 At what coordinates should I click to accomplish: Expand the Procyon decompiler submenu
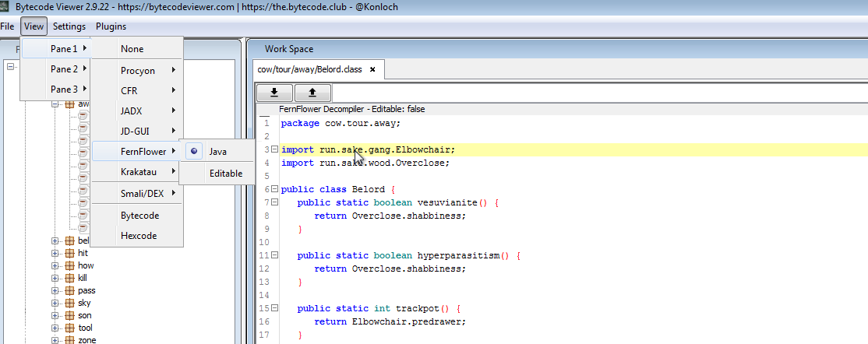(x=136, y=71)
